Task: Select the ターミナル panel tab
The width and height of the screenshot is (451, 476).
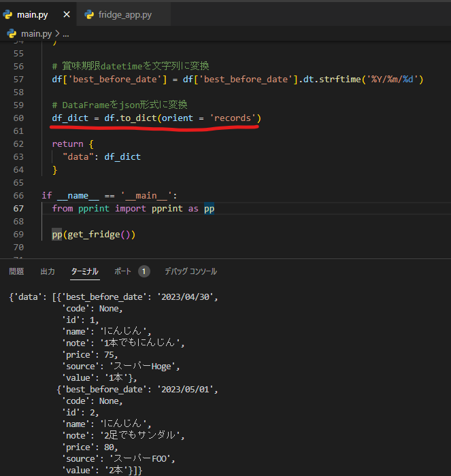Action: point(85,271)
